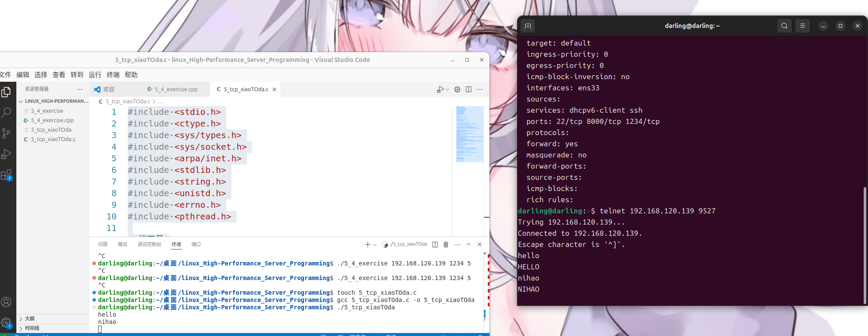Click the debug/run C file play icon
This screenshot has height=336, width=868.
(x=440, y=89)
